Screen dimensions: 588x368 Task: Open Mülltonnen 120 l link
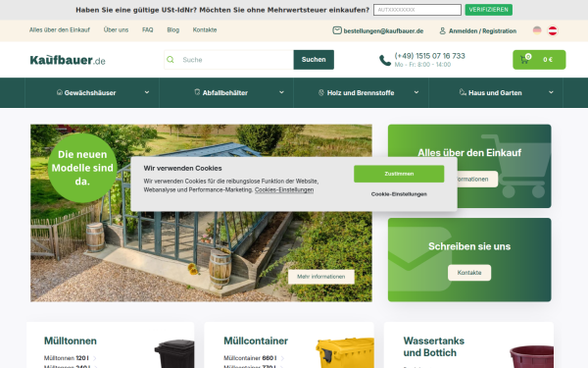click(x=67, y=358)
